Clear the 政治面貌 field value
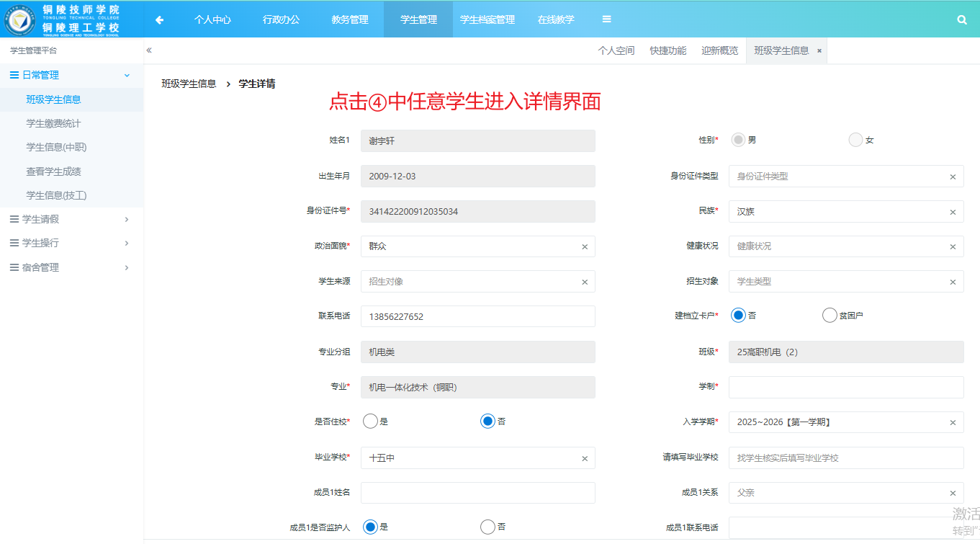The height and width of the screenshot is (544, 980). (585, 246)
